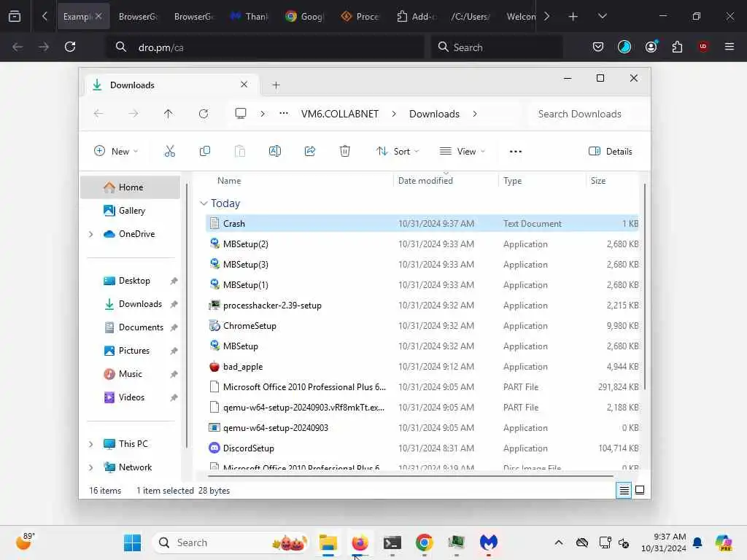Select the DiscordSetup file
The width and height of the screenshot is (747, 560).
422,448
